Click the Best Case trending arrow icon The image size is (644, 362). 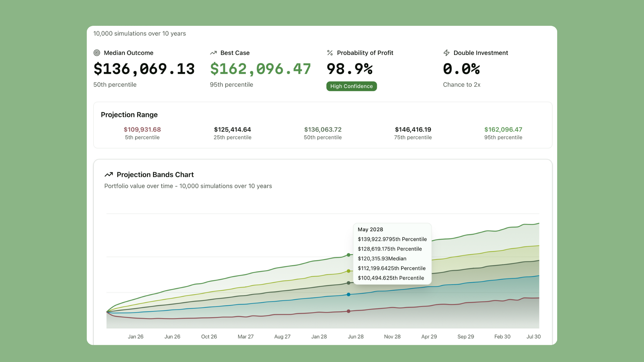click(213, 53)
